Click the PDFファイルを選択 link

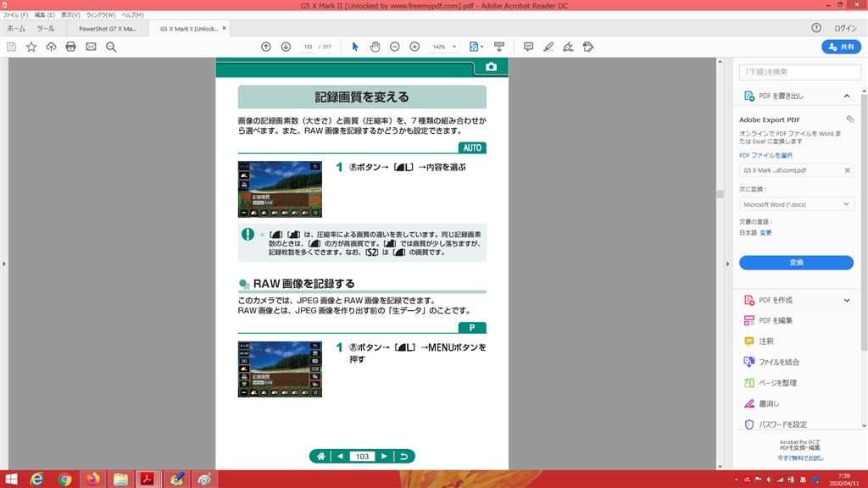(x=765, y=155)
